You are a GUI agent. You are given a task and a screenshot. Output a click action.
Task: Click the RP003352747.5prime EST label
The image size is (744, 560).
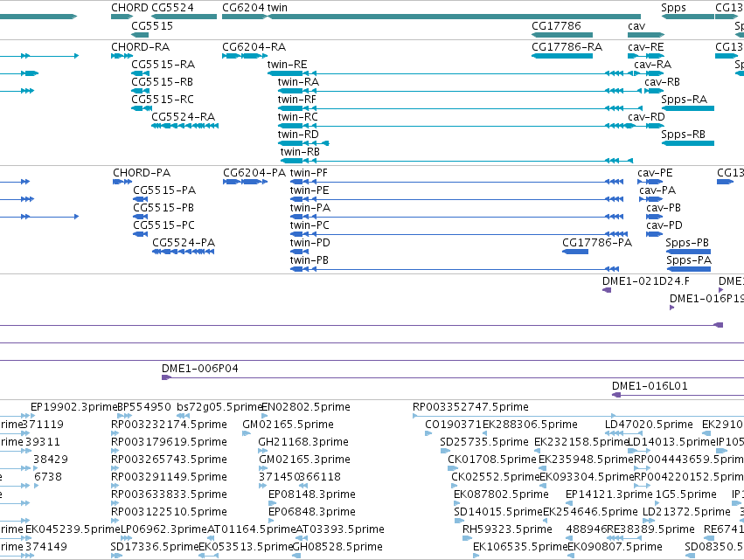point(470,407)
